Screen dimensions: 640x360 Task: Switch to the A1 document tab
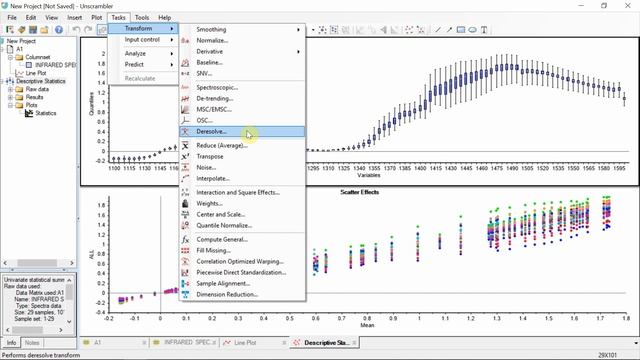114,342
